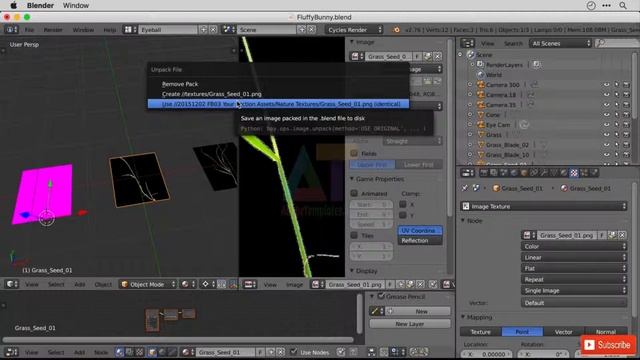The width and height of the screenshot is (640, 360).
Task: Open the Apple menu
Action: [13, 5]
